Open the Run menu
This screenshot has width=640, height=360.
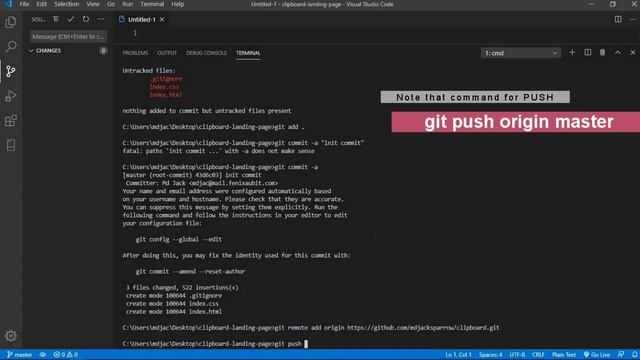[127, 4]
